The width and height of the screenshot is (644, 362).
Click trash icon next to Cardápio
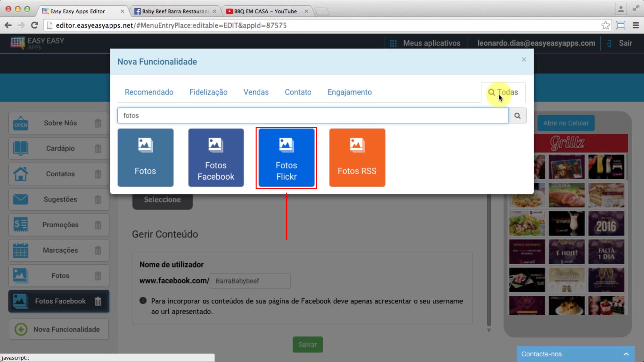pos(98,148)
